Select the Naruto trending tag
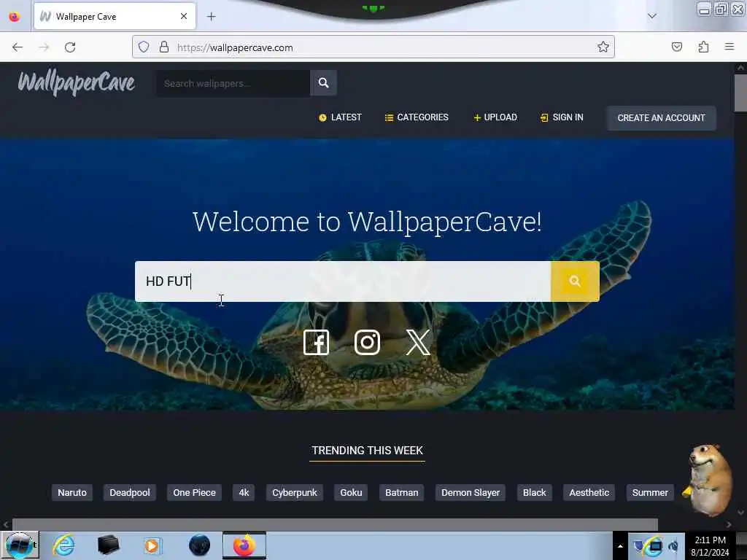Image resolution: width=747 pixels, height=560 pixels. (72, 493)
